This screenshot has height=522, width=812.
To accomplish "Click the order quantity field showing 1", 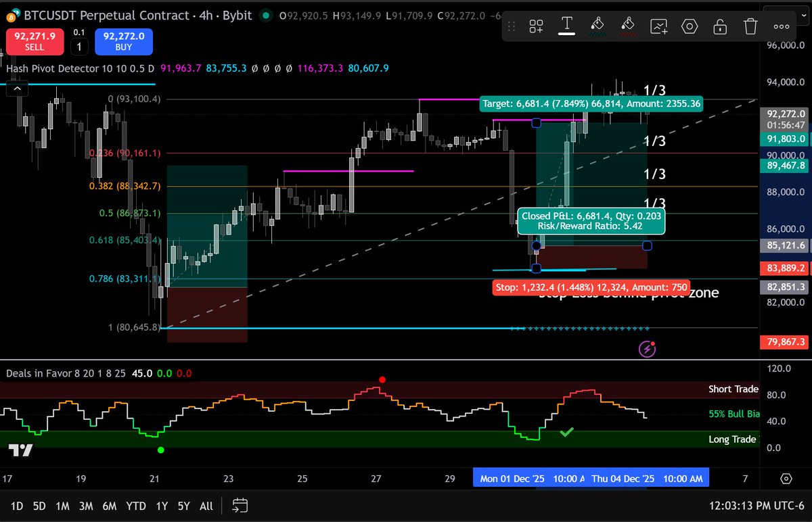I will [x=79, y=47].
